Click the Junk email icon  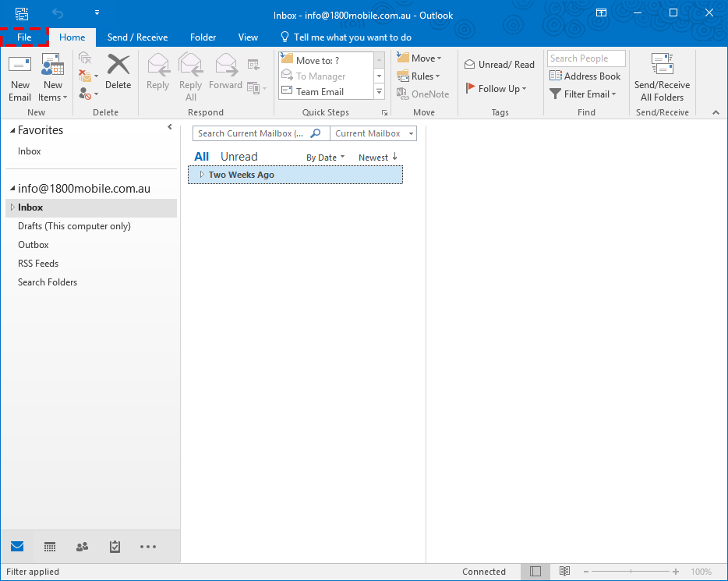pyautogui.click(x=85, y=94)
